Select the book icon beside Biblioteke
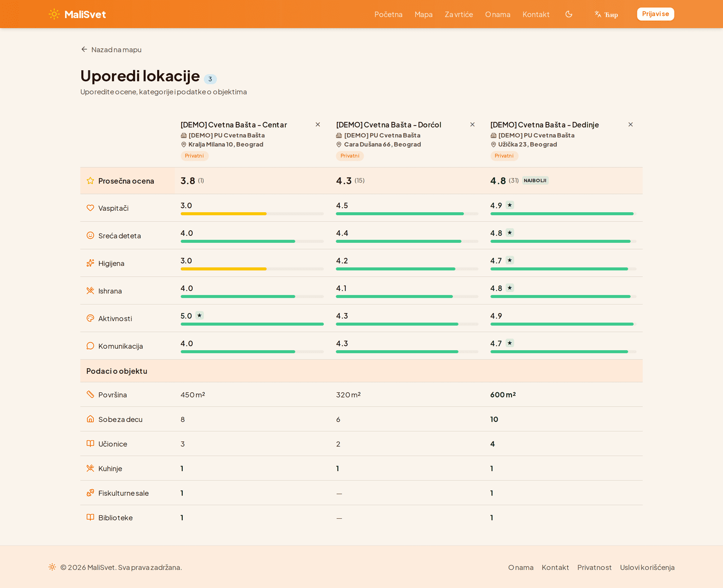This screenshot has width=723, height=588. (x=90, y=517)
